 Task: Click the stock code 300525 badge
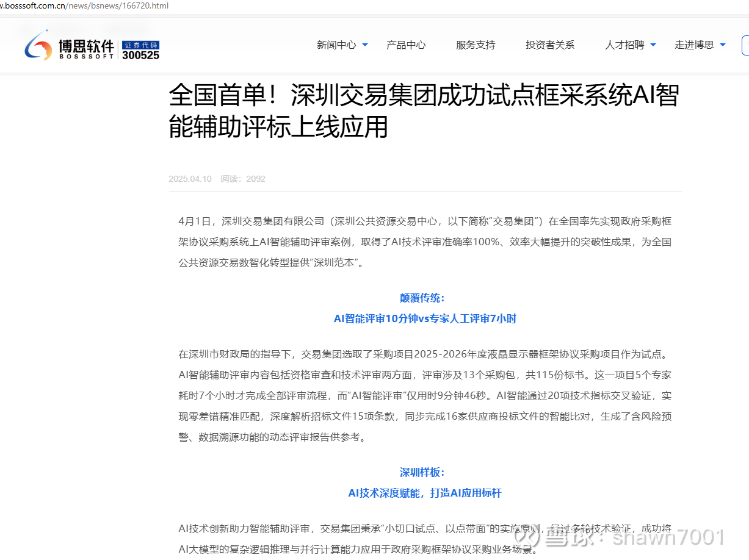140,51
